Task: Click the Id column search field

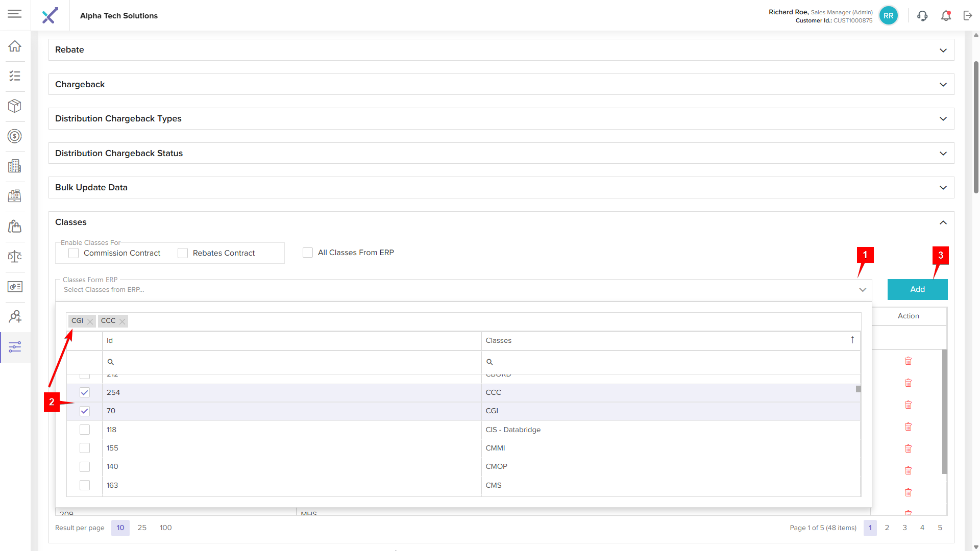Action: (291, 362)
